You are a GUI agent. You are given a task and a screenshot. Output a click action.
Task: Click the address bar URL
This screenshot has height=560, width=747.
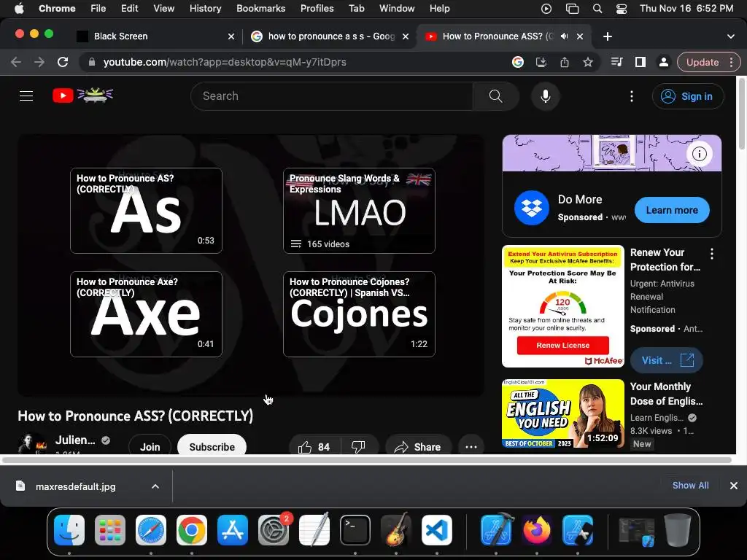(225, 62)
